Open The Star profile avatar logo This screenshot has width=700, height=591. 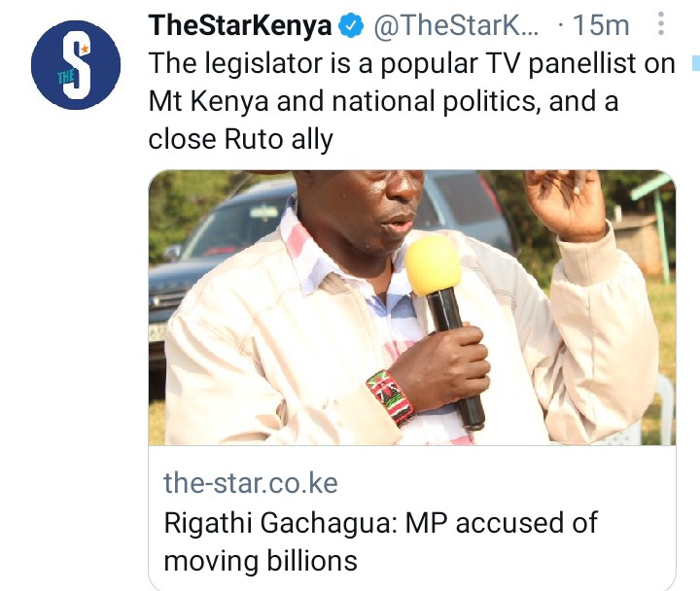[76, 65]
